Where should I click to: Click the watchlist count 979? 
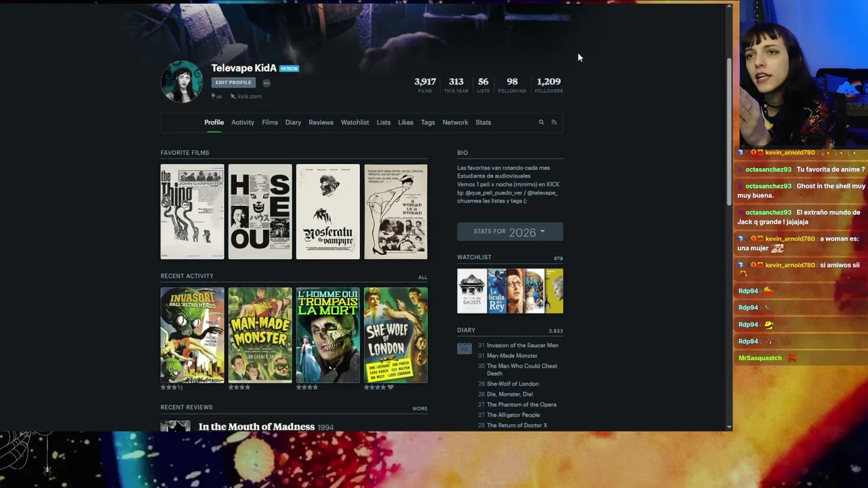point(558,258)
